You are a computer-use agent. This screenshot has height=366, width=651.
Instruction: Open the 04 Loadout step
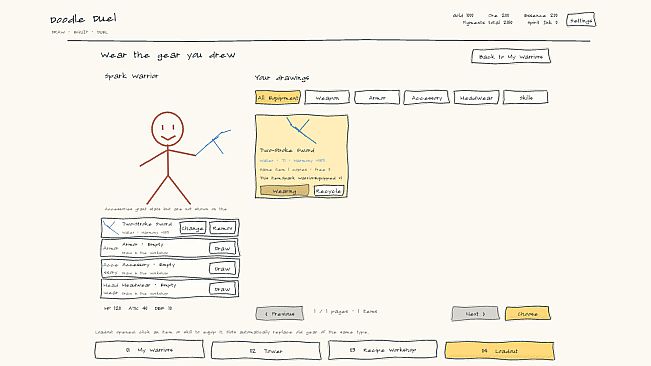[x=499, y=350]
